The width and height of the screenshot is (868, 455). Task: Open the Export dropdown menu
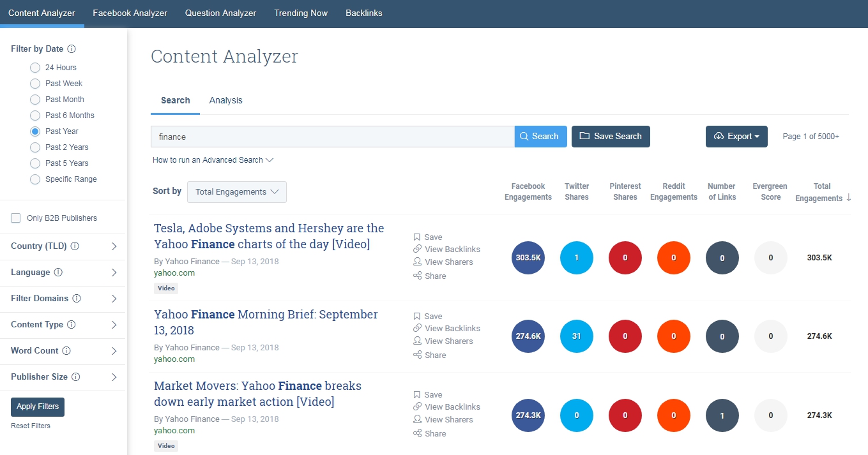736,137
